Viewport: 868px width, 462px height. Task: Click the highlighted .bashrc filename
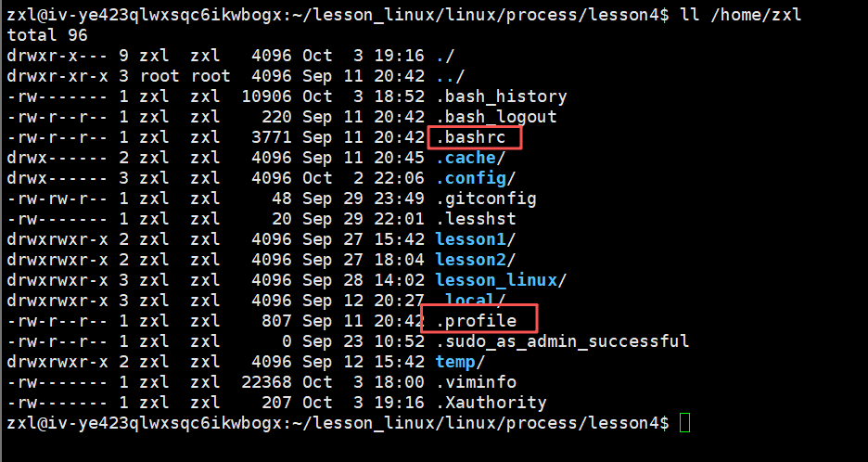point(475,137)
